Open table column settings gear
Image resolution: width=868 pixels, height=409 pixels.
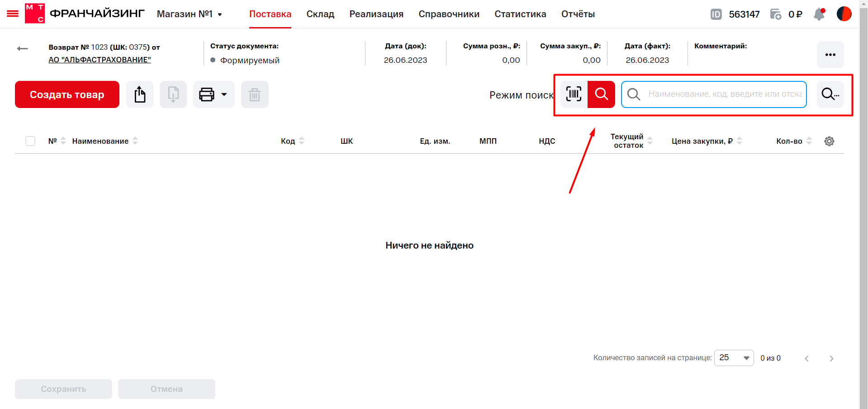point(829,141)
